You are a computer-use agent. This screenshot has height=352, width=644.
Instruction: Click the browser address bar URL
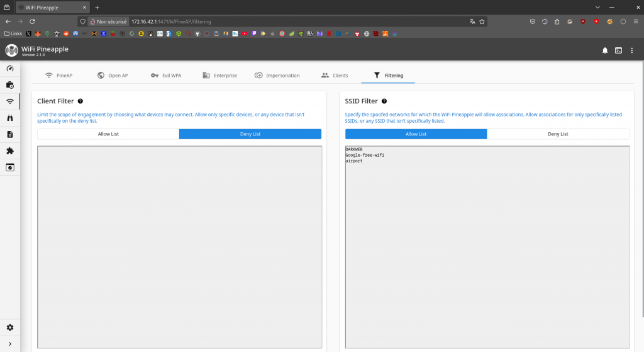[171, 22]
